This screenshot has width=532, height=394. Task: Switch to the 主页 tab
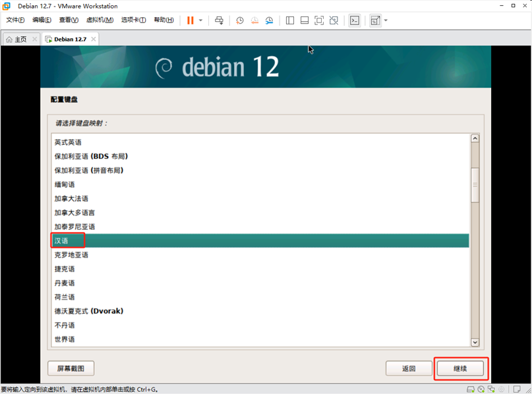[20, 40]
